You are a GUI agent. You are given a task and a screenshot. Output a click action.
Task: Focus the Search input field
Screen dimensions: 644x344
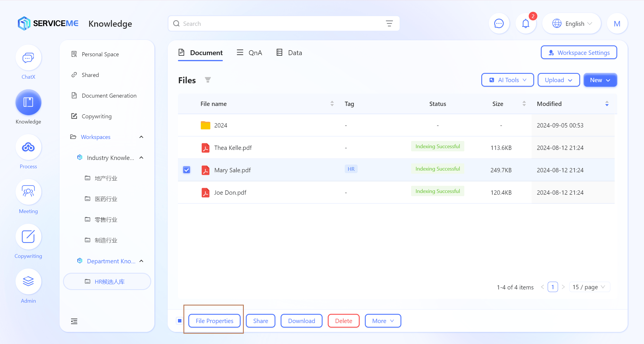pyautogui.click(x=284, y=24)
